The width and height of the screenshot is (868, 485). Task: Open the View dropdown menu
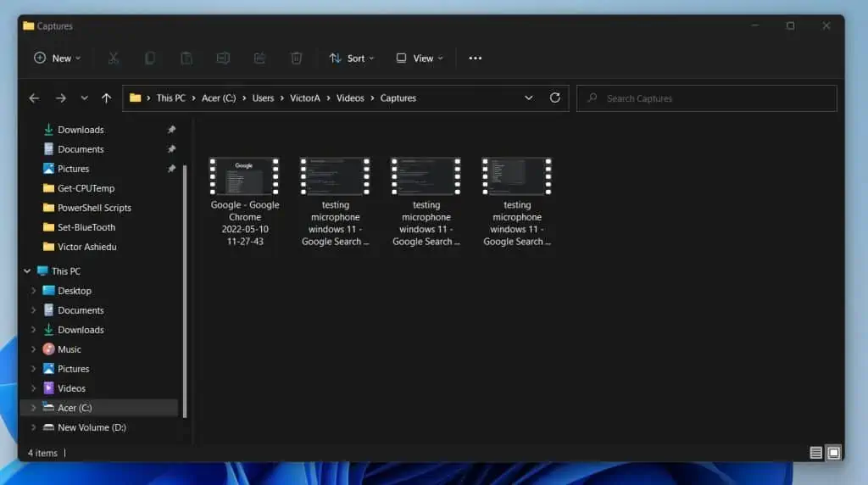tap(418, 59)
